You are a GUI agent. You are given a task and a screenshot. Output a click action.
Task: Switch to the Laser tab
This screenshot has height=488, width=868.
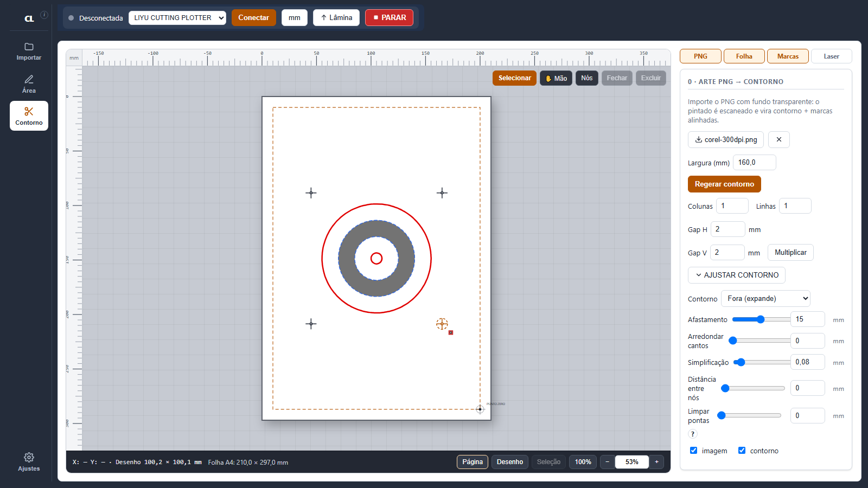click(x=831, y=56)
